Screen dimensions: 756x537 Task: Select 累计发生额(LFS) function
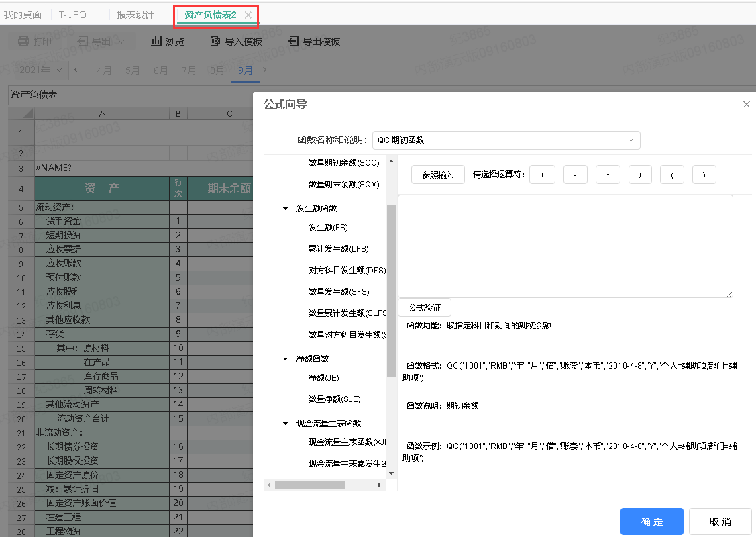click(x=339, y=249)
